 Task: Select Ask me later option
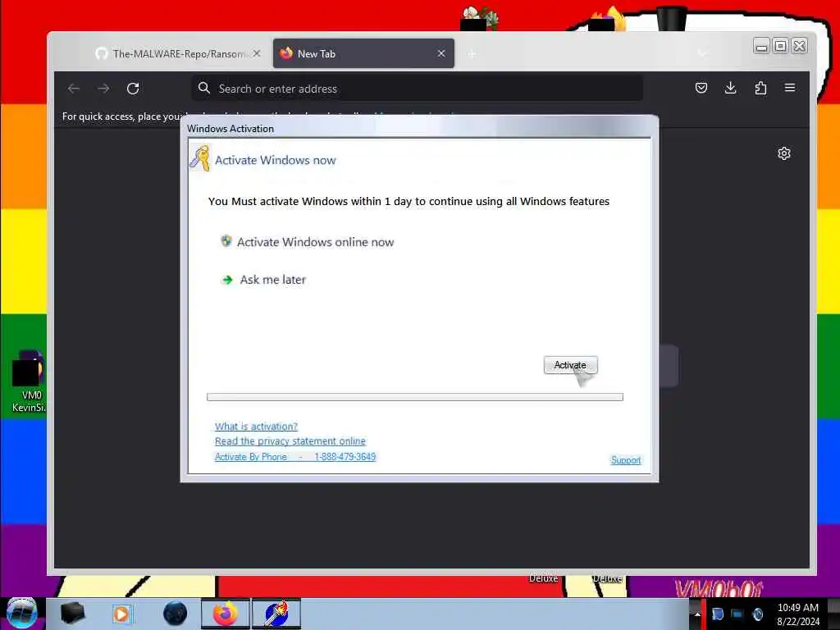(272, 280)
